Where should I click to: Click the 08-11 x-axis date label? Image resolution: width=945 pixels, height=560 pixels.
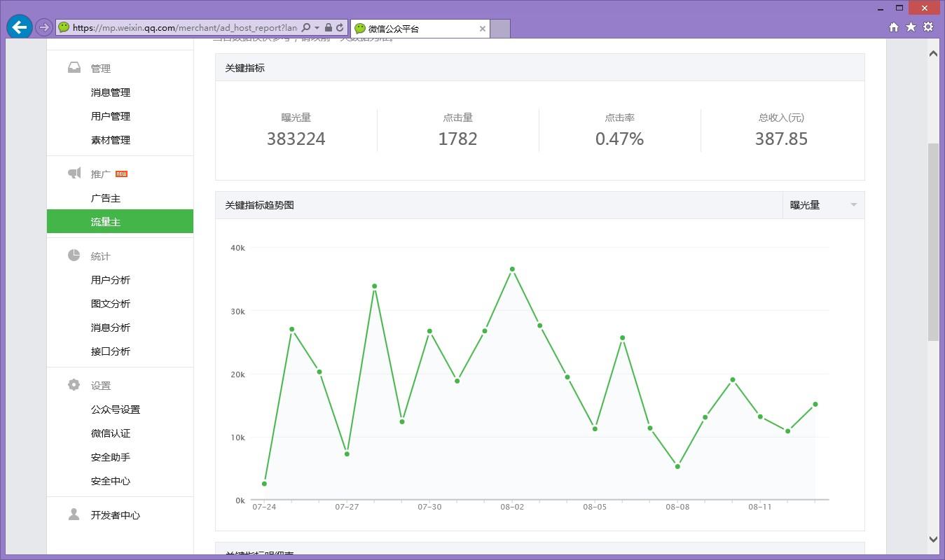coord(759,507)
